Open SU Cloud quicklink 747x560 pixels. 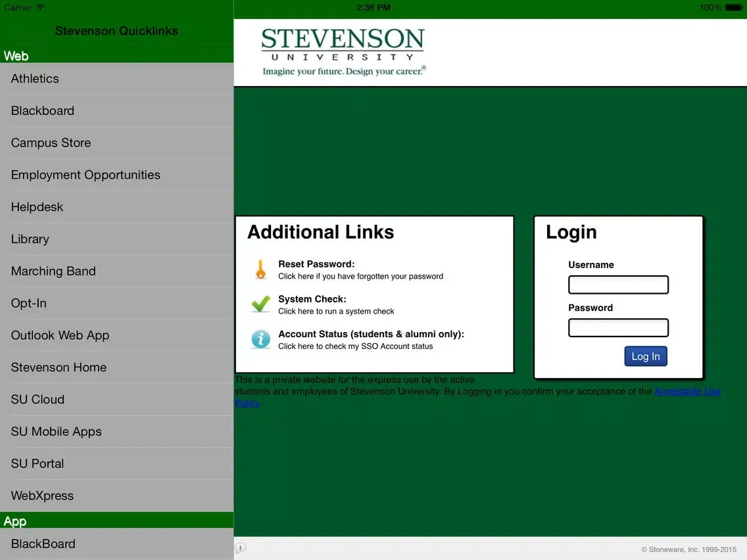click(117, 400)
